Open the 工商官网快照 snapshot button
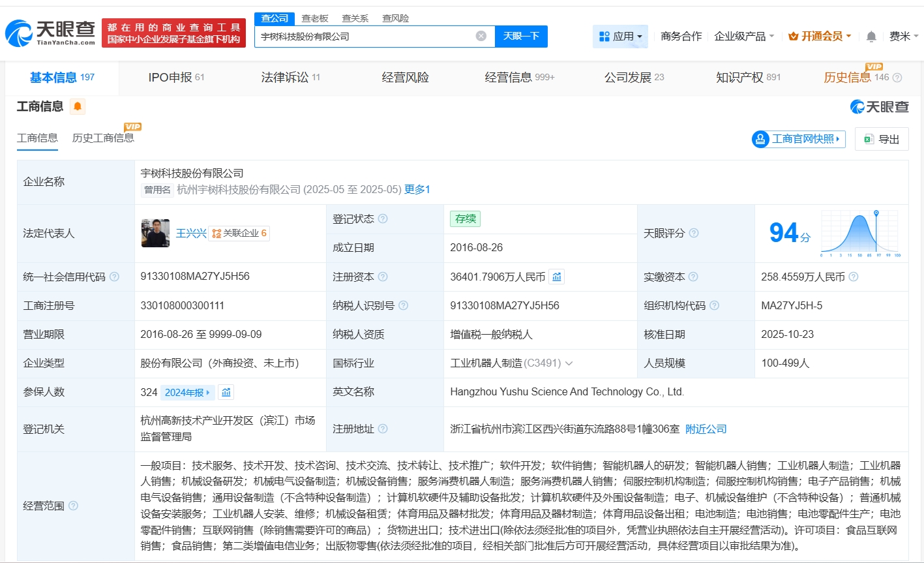Screen dimensions: 924x563 (x=798, y=139)
